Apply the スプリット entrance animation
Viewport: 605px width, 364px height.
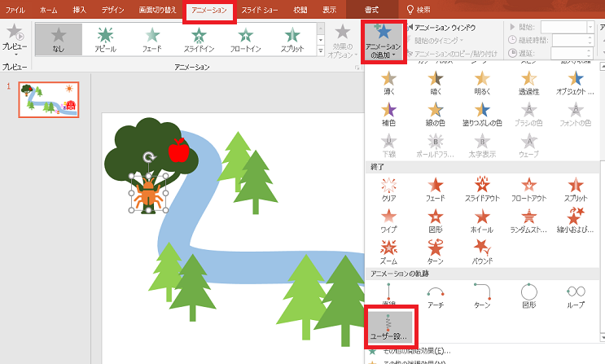pos(292,39)
